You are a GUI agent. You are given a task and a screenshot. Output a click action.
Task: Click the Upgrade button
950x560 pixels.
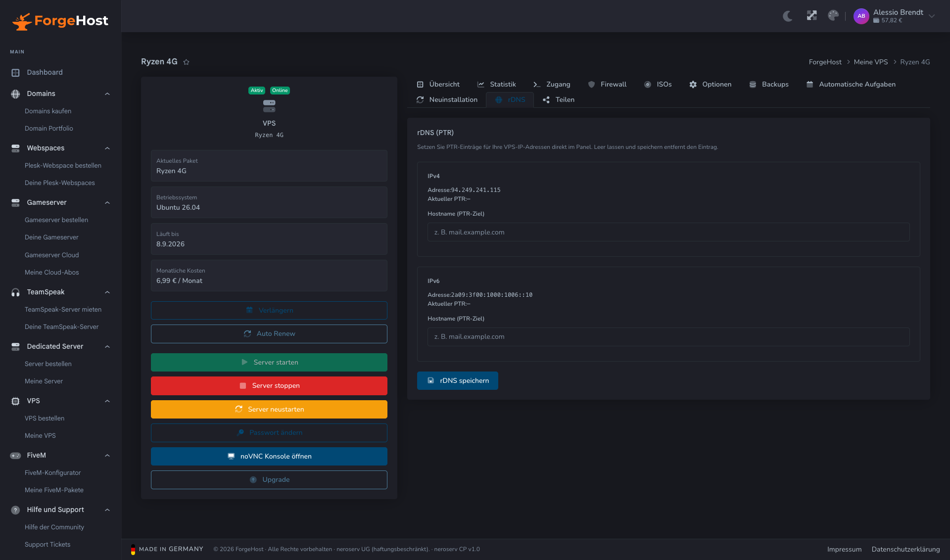[269, 480]
